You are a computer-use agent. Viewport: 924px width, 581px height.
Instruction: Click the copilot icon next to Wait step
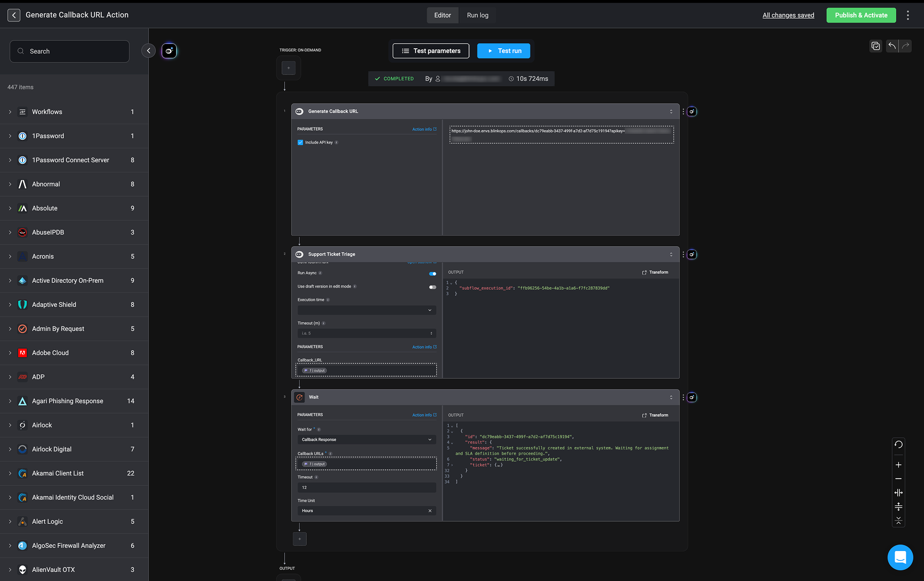point(692,397)
